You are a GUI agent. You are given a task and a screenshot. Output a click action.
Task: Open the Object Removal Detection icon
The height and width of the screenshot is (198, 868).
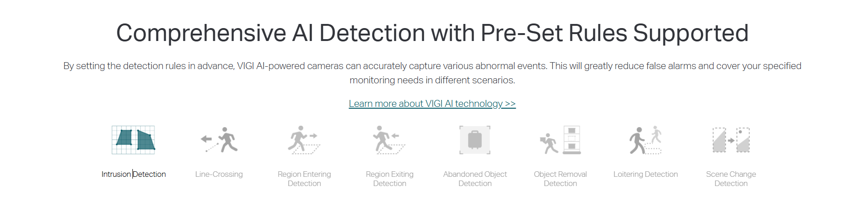tap(560, 140)
